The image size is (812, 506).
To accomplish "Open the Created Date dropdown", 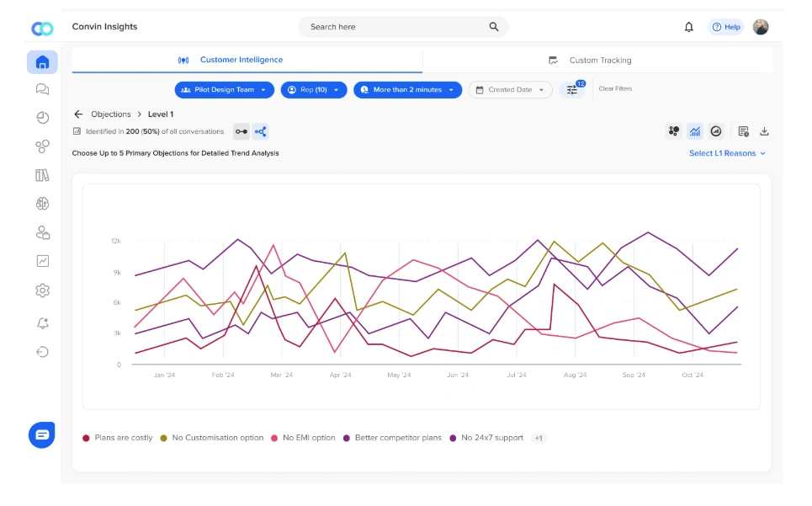I will tap(510, 88).
